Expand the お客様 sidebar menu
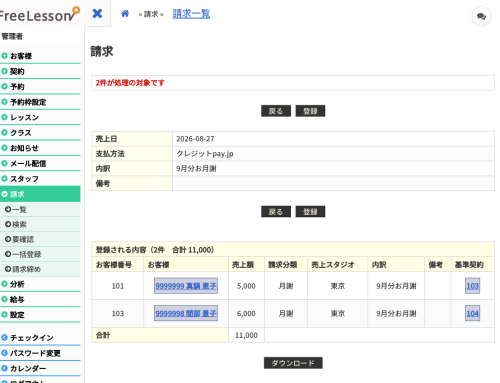This screenshot has width=500, height=383. point(40,56)
